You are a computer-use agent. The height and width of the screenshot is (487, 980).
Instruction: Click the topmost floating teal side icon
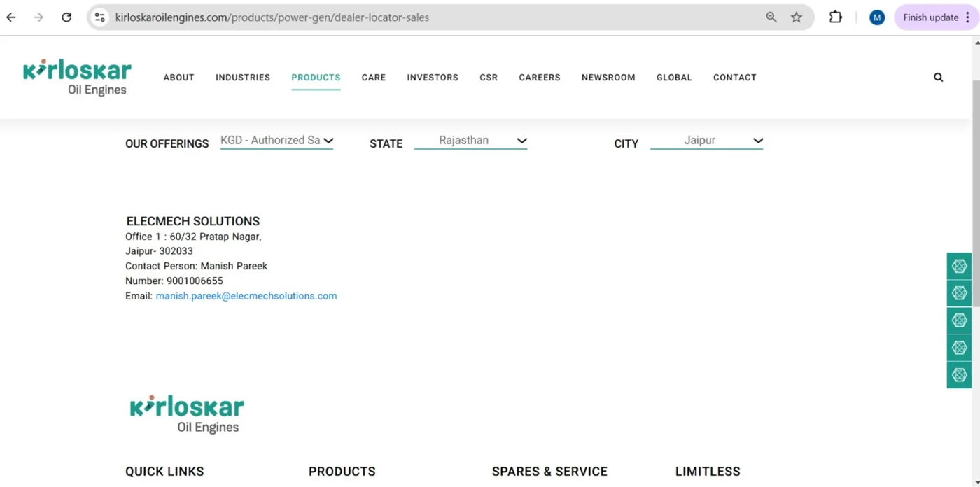click(x=960, y=266)
